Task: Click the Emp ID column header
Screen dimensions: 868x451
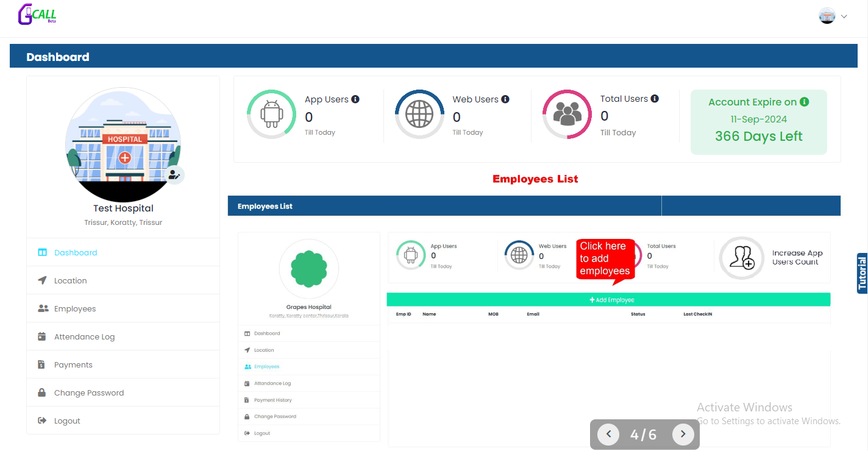Action: click(404, 314)
